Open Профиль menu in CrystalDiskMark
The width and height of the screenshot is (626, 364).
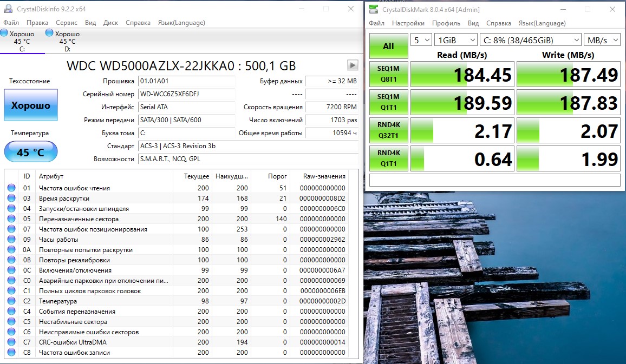pyautogui.click(x=446, y=23)
